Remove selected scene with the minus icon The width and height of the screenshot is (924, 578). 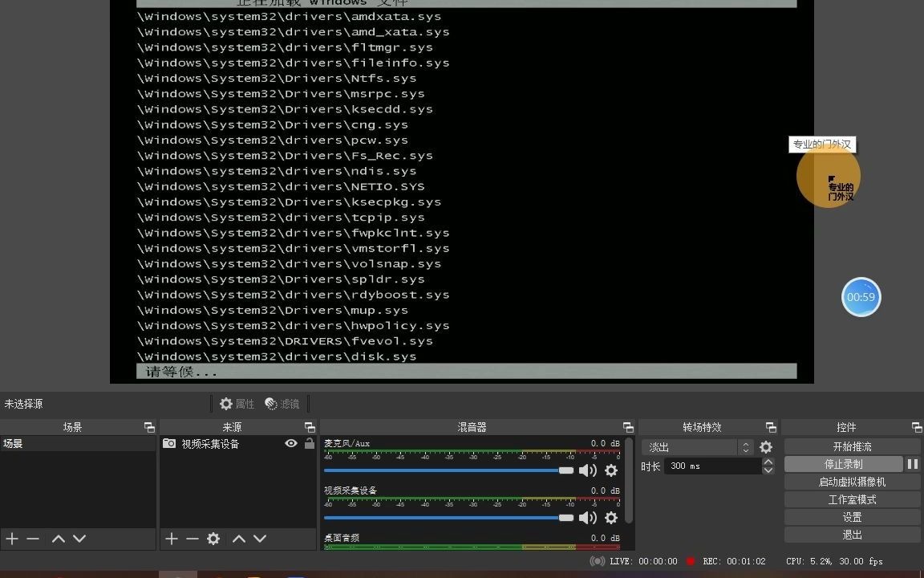[x=33, y=539]
